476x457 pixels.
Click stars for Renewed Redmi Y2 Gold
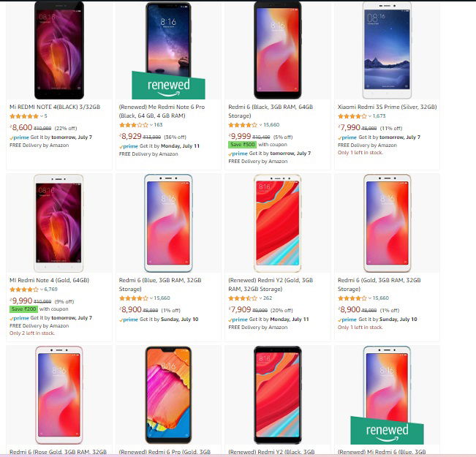pos(243,298)
